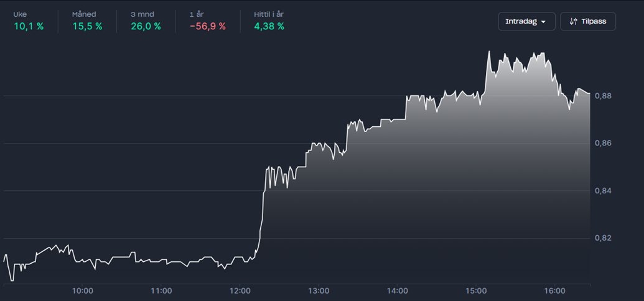Click the 13:00 time axis label

319,291
